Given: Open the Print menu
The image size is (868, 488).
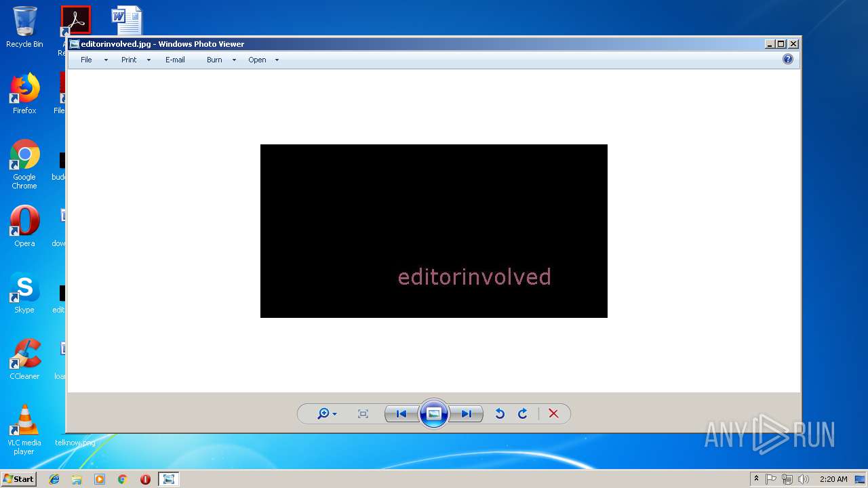Looking at the screenshot, I should click(x=129, y=60).
